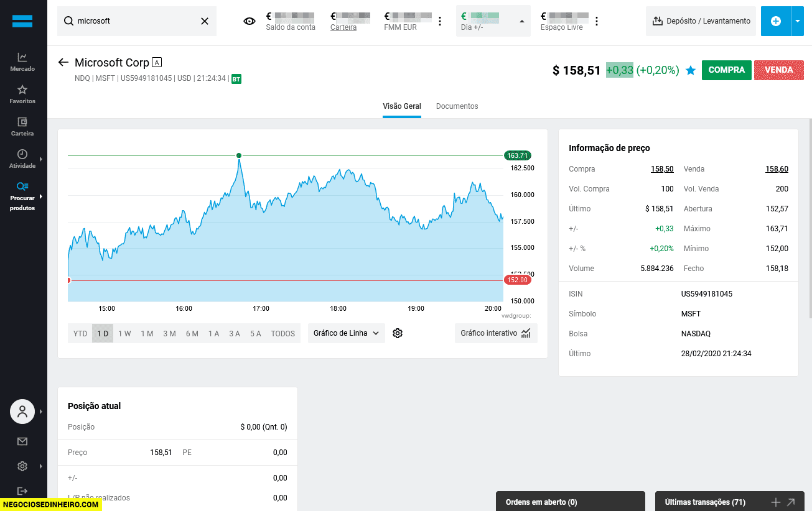Toggle balance visibility eye icon
This screenshot has width=812, height=511.
[250, 21]
